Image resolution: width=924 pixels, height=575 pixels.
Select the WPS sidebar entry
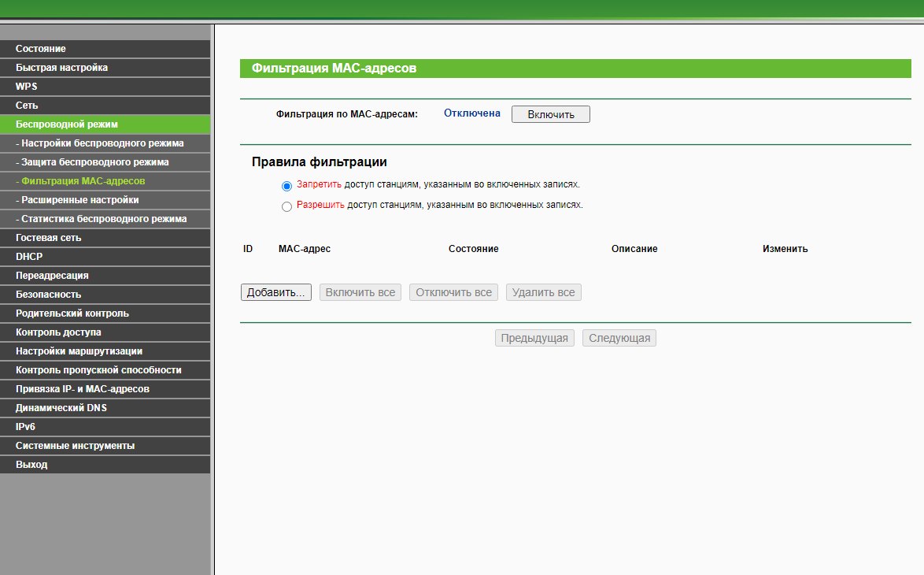click(x=105, y=86)
